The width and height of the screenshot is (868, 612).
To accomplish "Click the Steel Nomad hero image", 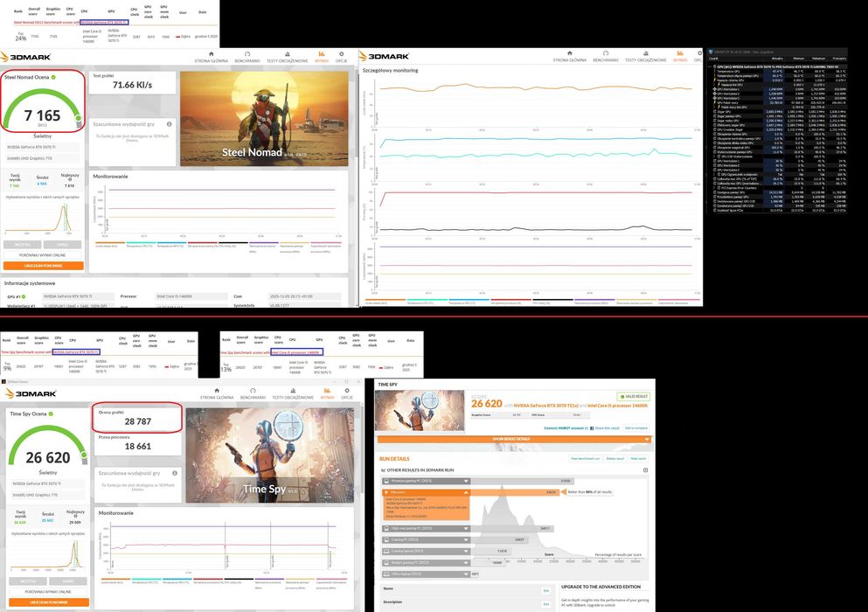I will 264,119.
